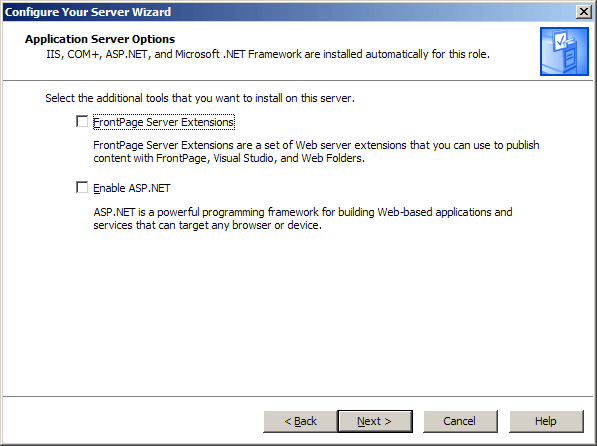Click the Select the additional tools instruction
The width and height of the screenshot is (597, 446).
pos(200,98)
